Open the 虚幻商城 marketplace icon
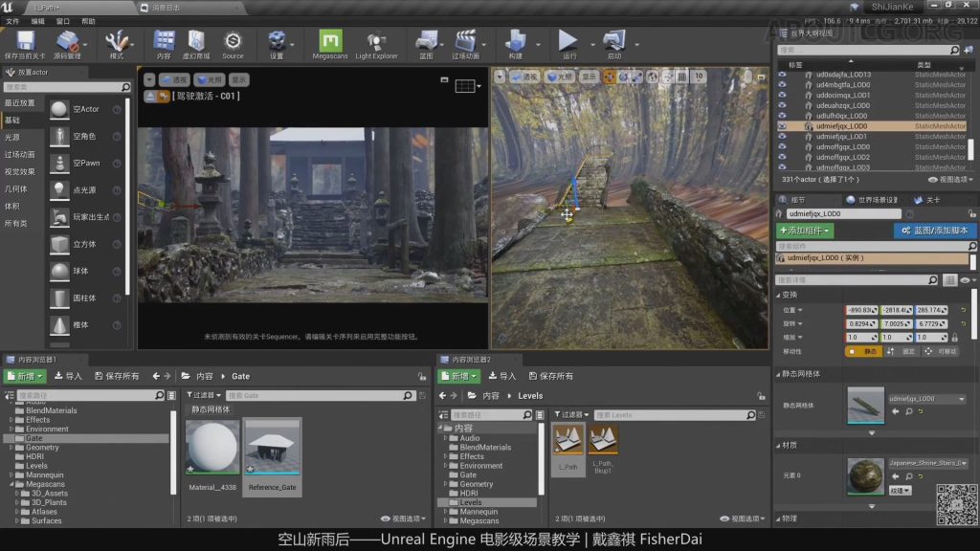 pos(196,41)
